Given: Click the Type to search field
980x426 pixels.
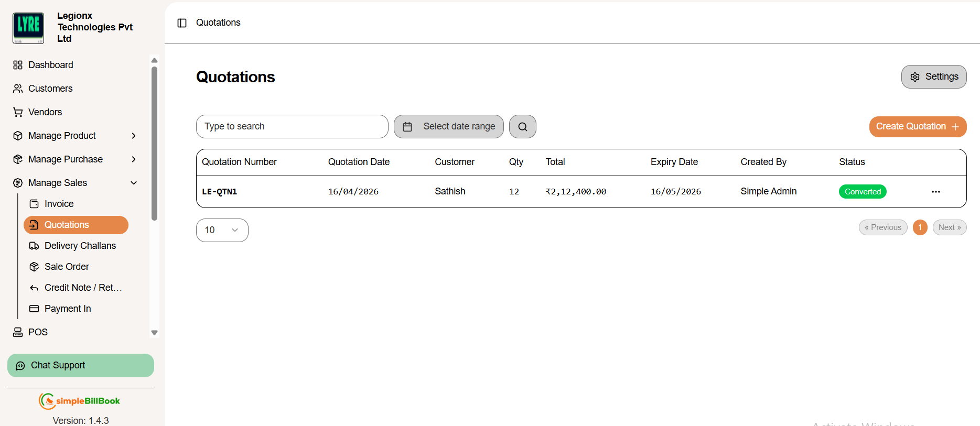Looking at the screenshot, I should [292, 127].
